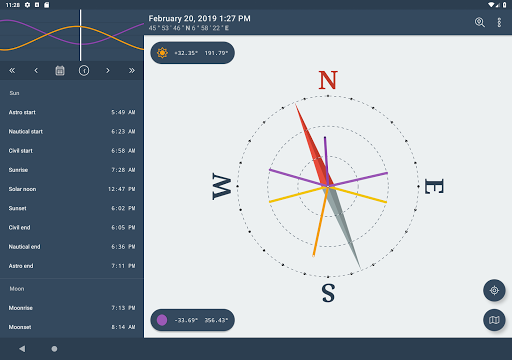Toggle the moon altitude azimuth chip

(x=193, y=320)
